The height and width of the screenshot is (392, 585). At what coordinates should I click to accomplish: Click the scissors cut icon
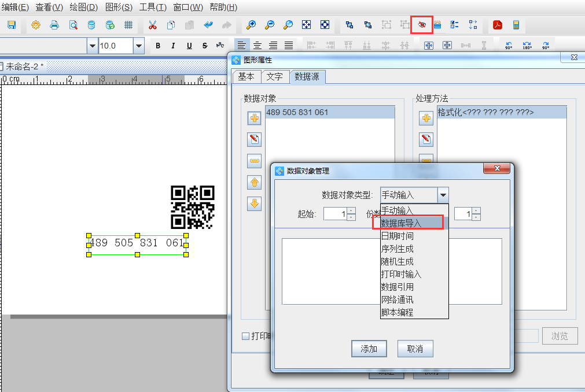coord(153,25)
